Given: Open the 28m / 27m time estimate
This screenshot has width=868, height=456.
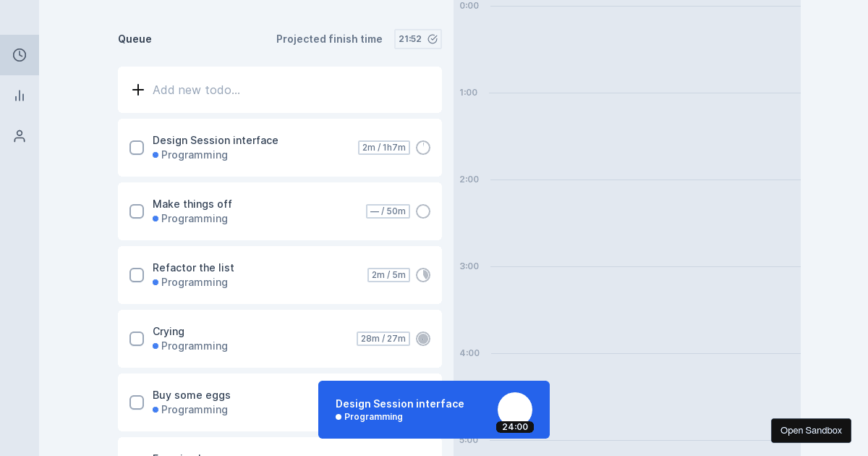Looking at the screenshot, I should [x=383, y=339].
